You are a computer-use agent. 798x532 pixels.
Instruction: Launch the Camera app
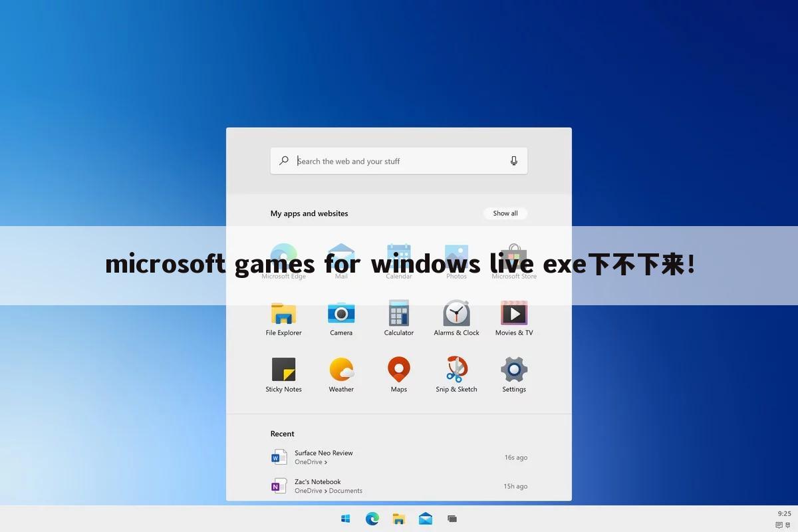[x=341, y=313]
